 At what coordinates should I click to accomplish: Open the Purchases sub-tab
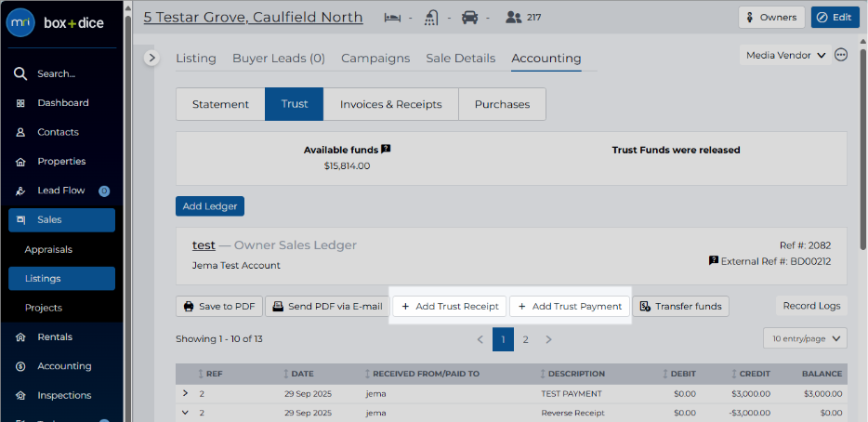pos(502,104)
